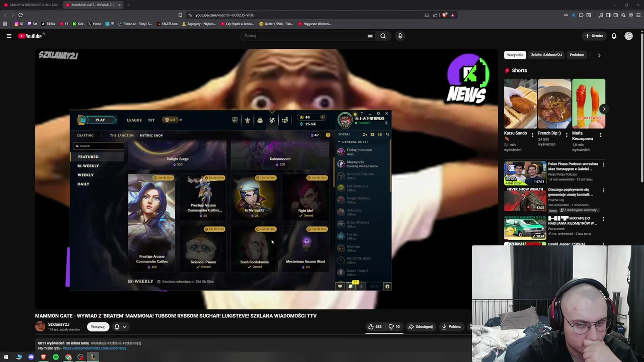644x362 pixels.
Task: Open the Kick bookmark
Action: [x=78, y=24]
